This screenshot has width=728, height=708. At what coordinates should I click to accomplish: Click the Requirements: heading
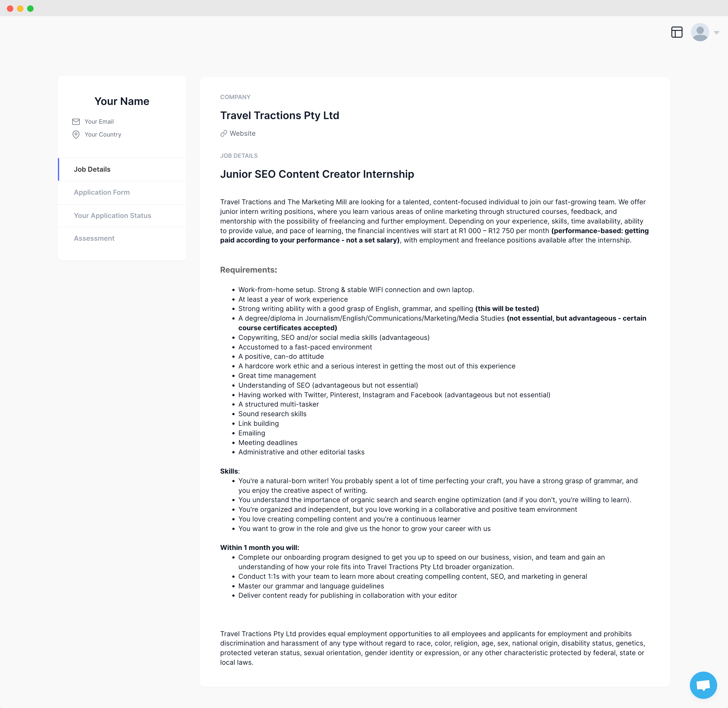point(248,270)
